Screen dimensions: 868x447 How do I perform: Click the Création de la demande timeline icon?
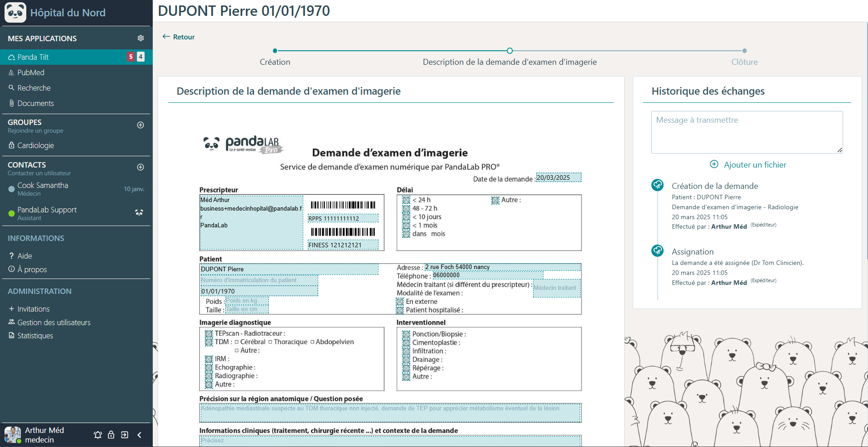pos(657,185)
